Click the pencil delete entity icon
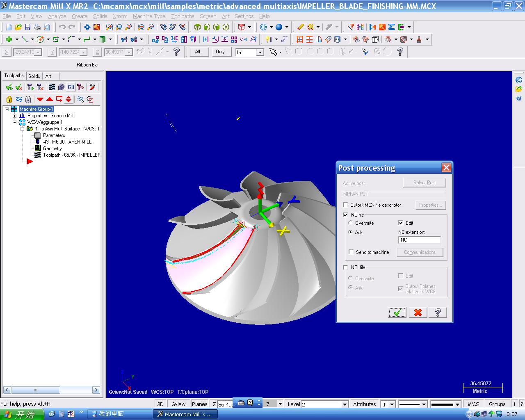525x420 pixels. click(x=300, y=27)
